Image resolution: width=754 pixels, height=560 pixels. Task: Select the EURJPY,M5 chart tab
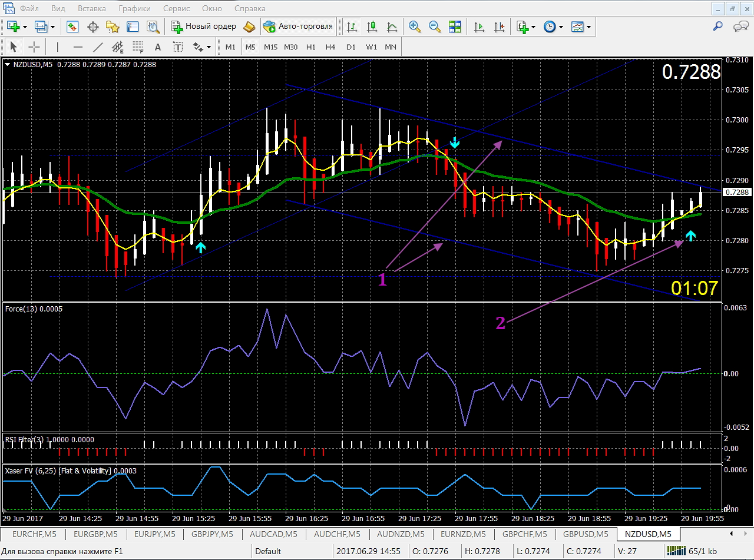pyautogui.click(x=154, y=534)
